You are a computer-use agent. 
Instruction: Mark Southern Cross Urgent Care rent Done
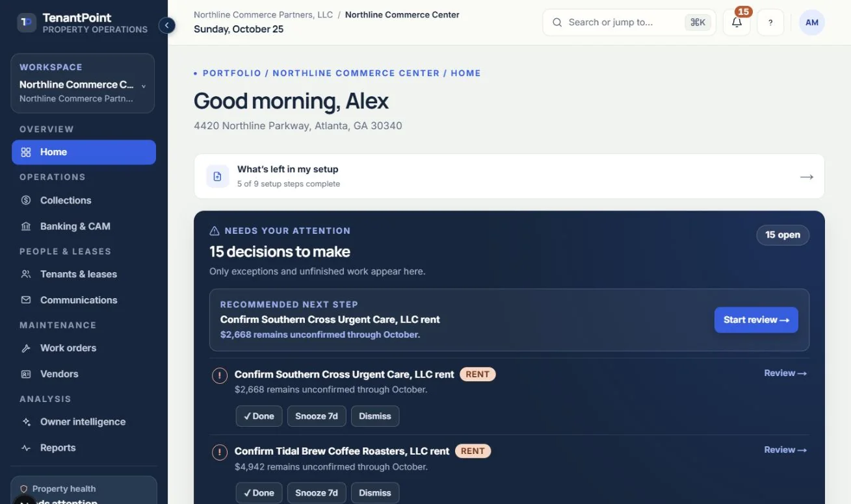coord(259,416)
